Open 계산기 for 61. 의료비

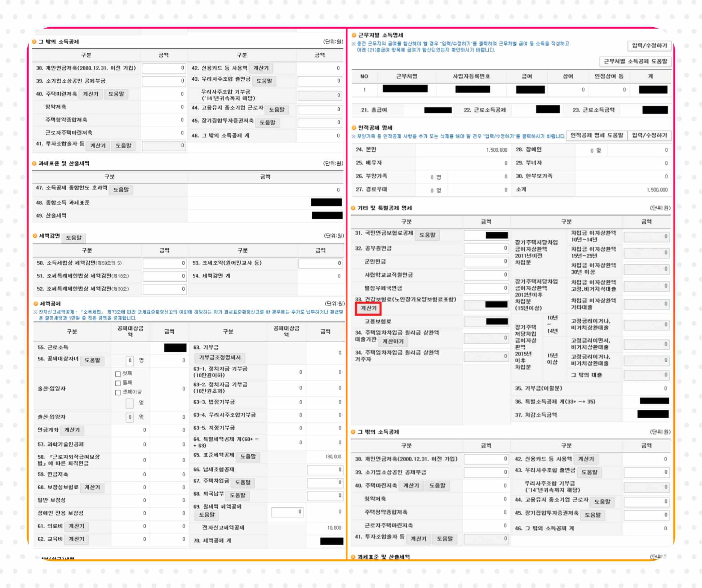(76, 526)
